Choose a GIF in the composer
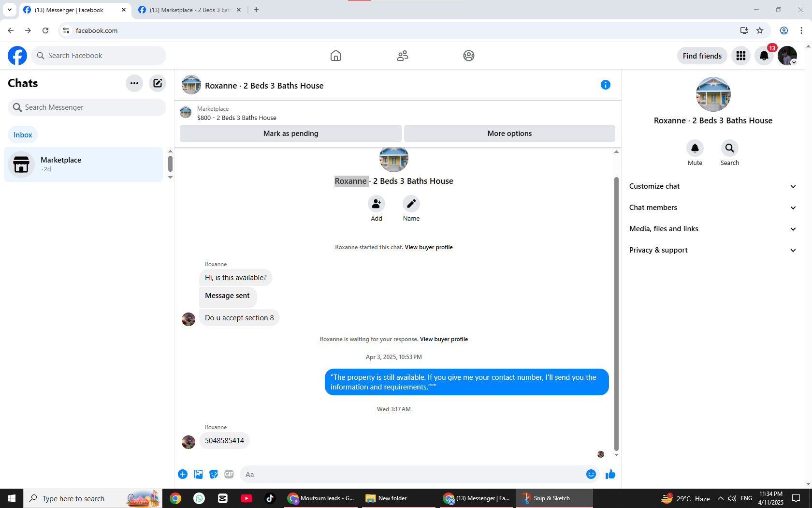This screenshot has width=812, height=508. coord(229,474)
